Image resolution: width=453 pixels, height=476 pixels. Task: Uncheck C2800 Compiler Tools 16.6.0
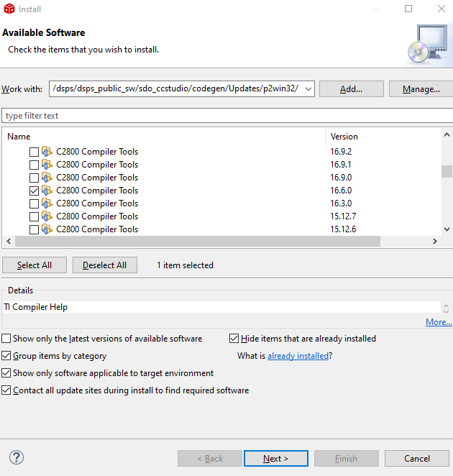pyautogui.click(x=34, y=191)
